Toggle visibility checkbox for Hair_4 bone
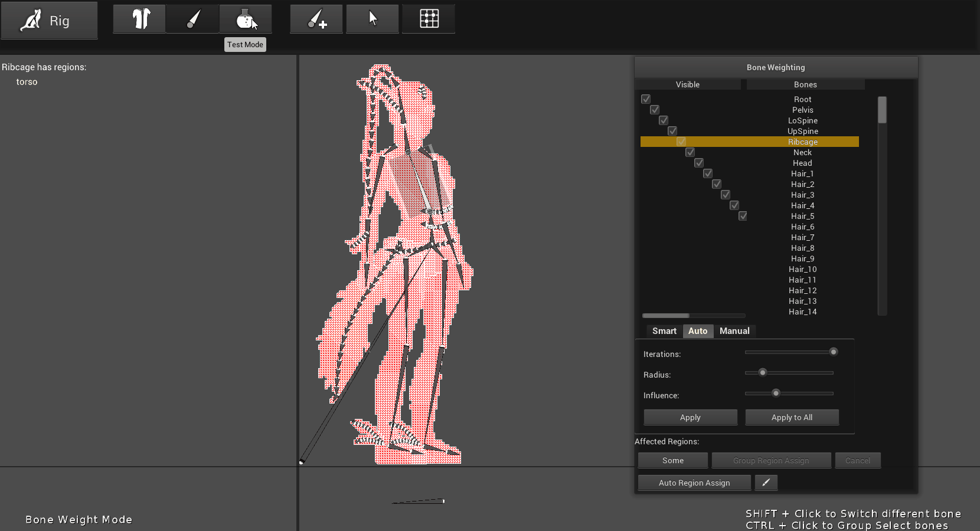The height and width of the screenshot is (531, 980). pos(734,205)
